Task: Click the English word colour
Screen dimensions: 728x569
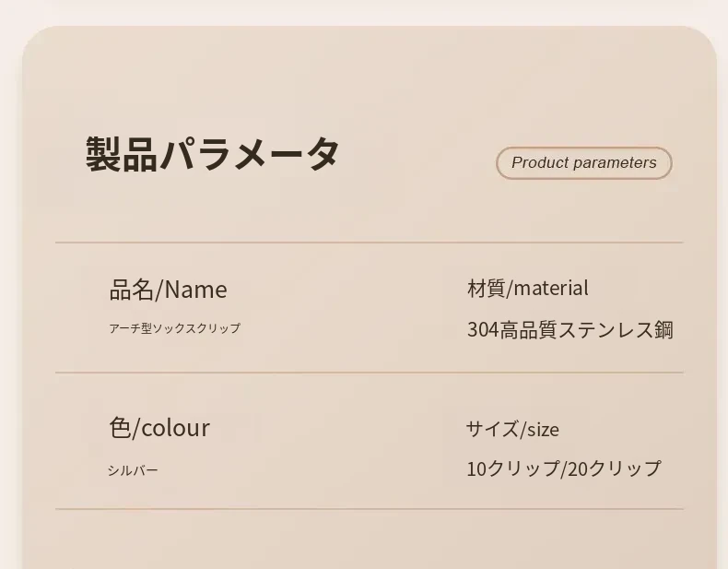Action: tap(175, 428)
